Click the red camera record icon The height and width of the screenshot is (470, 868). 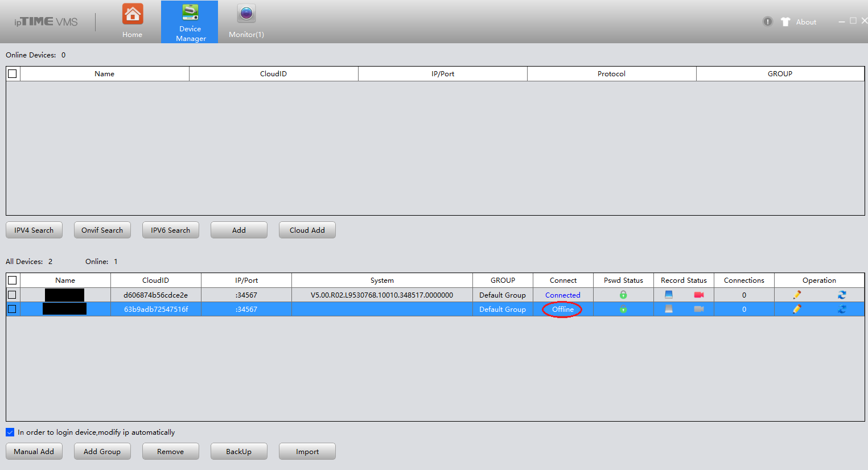(699, 295)
